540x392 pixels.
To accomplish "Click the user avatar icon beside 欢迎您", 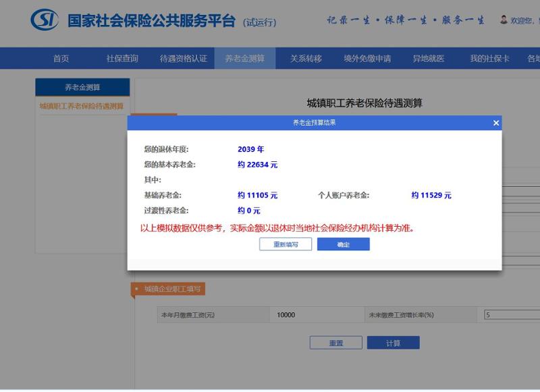I will coord(504,20).
